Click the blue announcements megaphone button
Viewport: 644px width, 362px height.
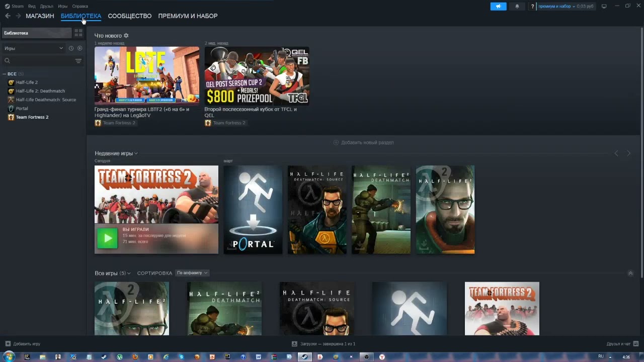[x=498, y=7]
